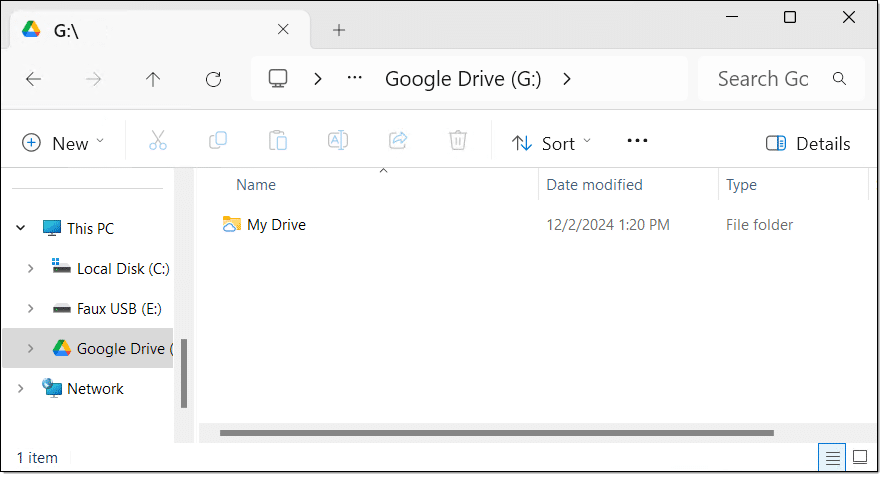This screenshot has height=477, width=883.
Task: Refresh the current folder view
Action: [x=213, y=79]
